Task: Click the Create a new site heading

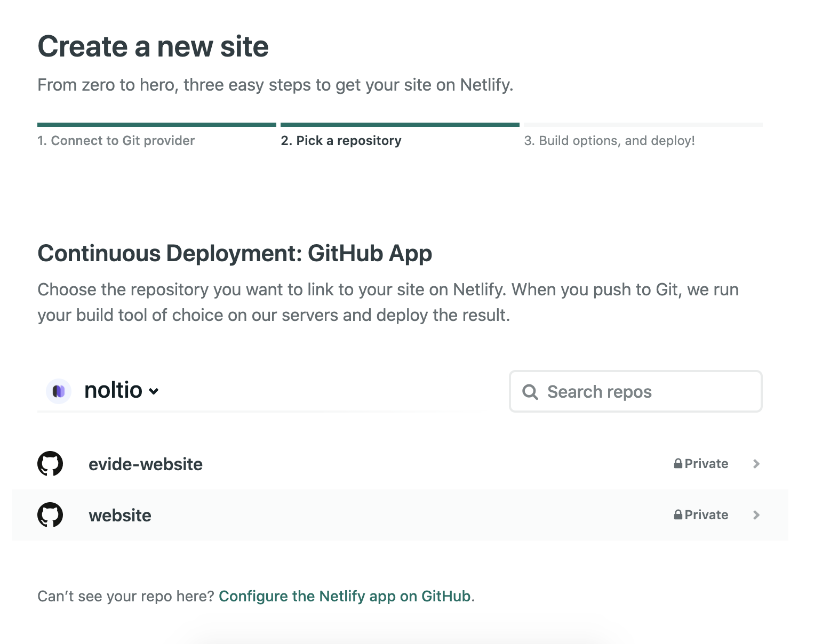Action: coord(153,46)
